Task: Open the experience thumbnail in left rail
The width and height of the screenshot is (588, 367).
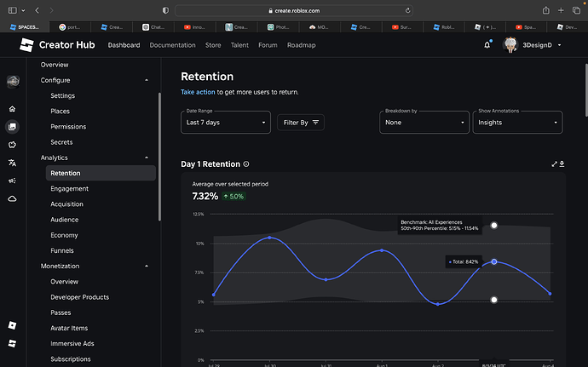Action: [13, 82]
